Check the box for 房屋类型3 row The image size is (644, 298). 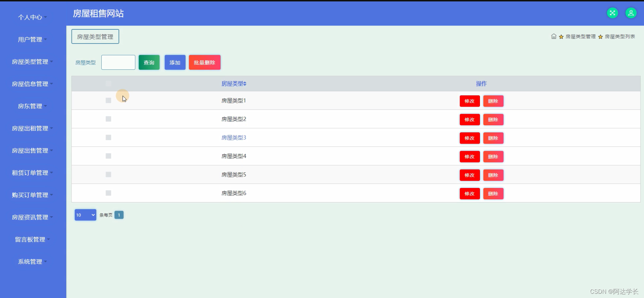click(108, 137)
